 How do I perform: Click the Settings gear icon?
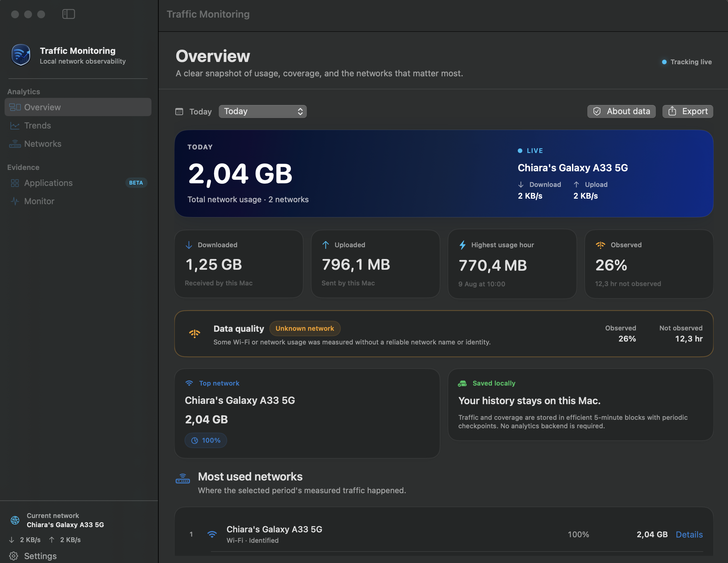coord(14,556)
